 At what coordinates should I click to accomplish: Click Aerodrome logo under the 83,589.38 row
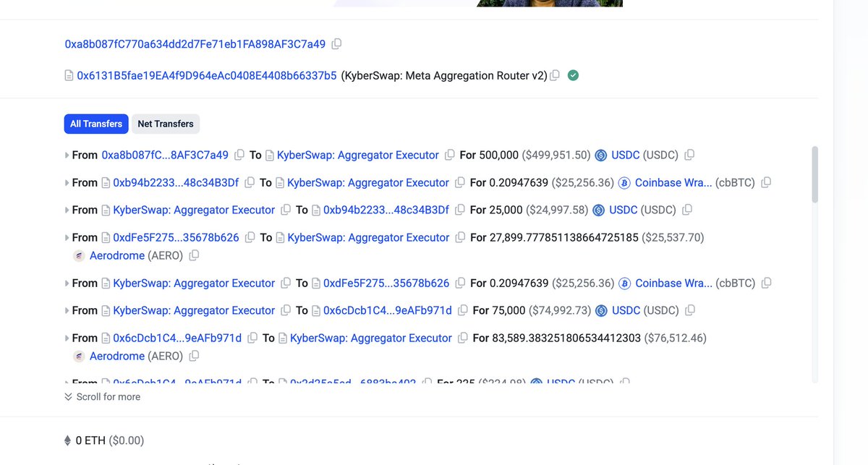80,356
